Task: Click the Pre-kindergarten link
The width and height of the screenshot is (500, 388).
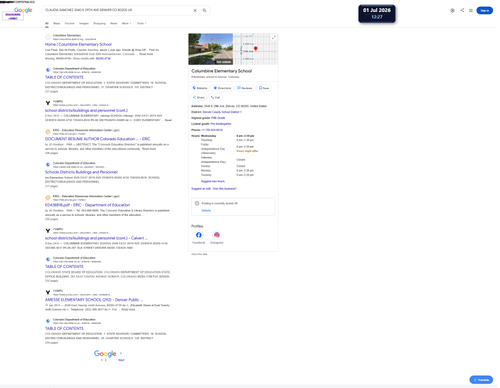Action: click(221, 124)
